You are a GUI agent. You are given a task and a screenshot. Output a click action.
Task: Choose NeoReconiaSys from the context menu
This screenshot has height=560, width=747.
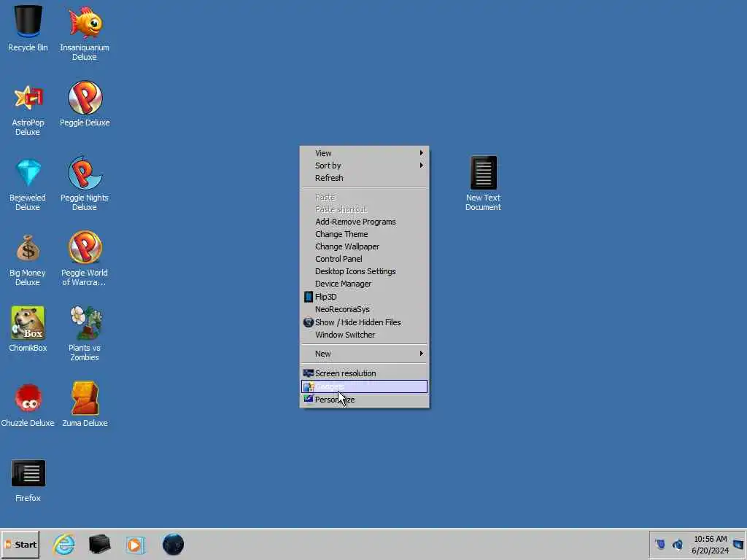tap(365, 309)
